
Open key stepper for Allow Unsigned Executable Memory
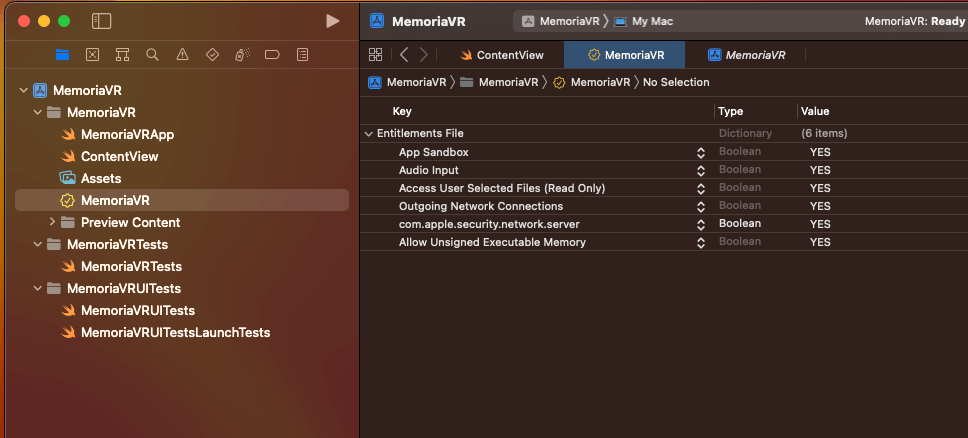pos(701,242)
